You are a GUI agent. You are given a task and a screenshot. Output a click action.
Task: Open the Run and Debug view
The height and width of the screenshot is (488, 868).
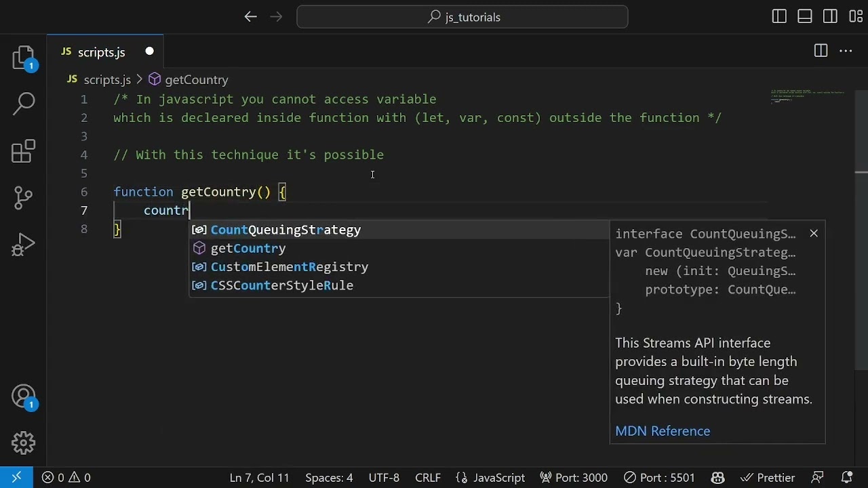point(24,245)
